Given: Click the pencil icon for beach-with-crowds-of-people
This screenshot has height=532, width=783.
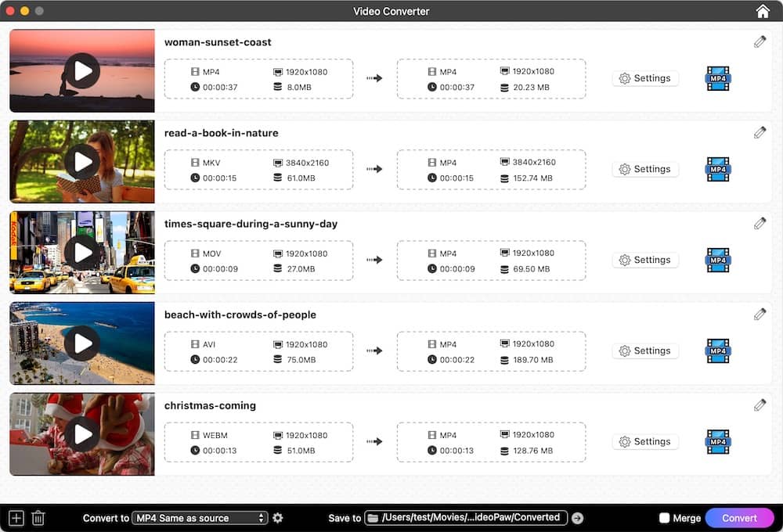Looking at the screenshot, I should pos(760,313).
